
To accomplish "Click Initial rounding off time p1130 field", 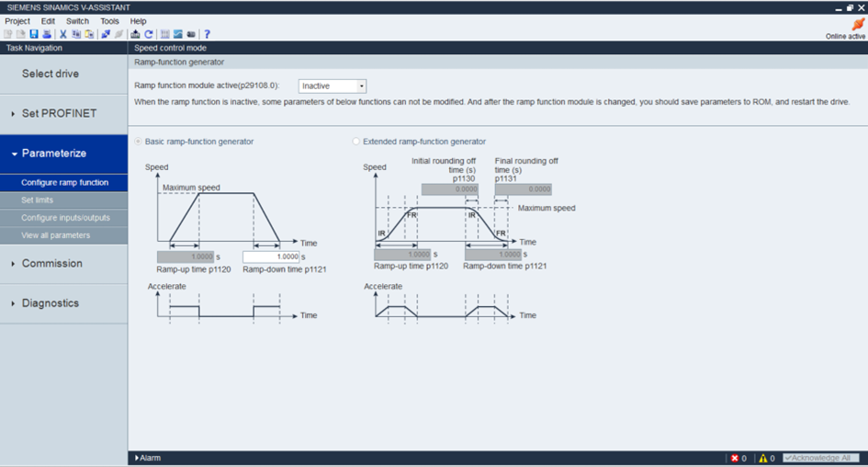I will 449,189.
